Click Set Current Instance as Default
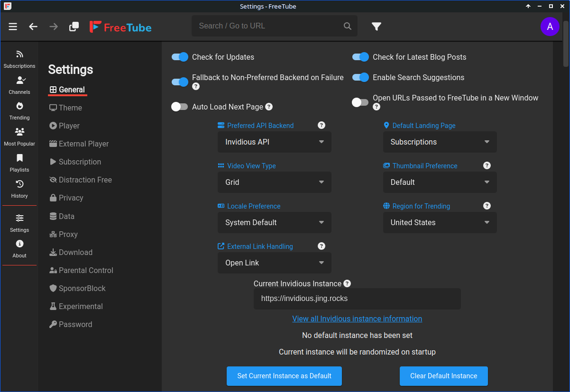 (284, 376)
